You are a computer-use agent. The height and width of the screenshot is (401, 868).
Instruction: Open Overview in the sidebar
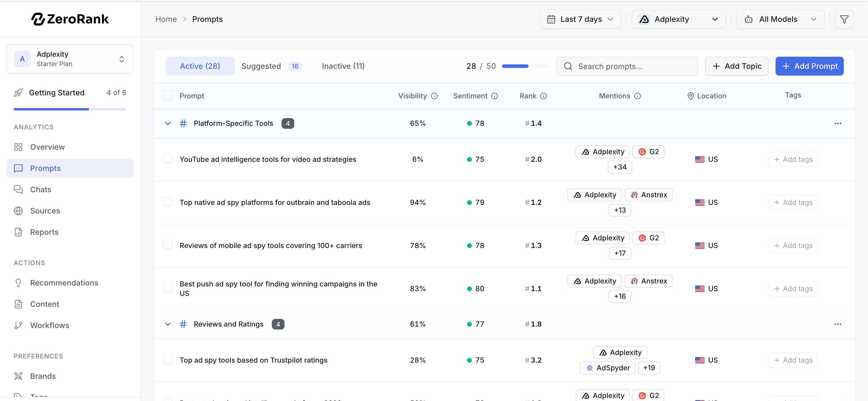(70, 147)
